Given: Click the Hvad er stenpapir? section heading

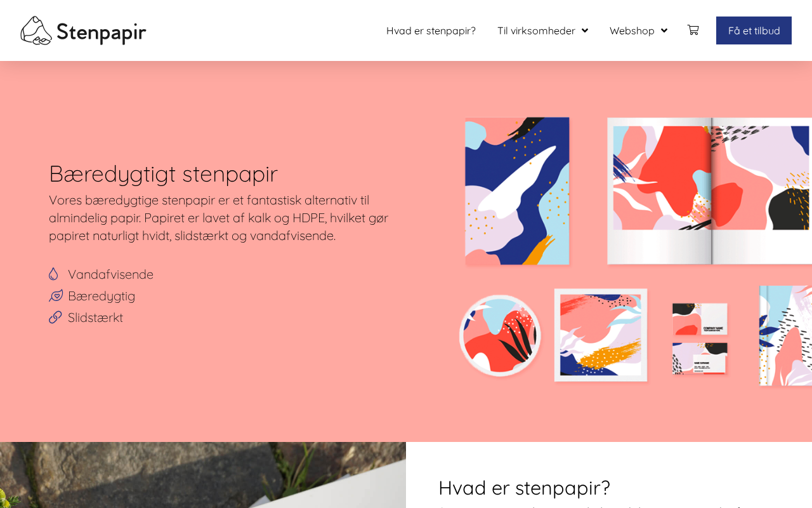Looking at the screenshot, I should coord(524,488).
